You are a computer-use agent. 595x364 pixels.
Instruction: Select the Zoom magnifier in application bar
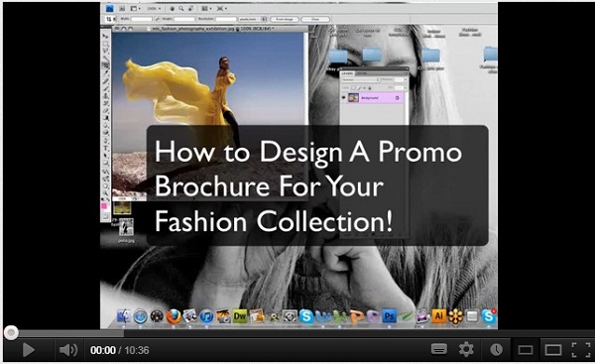coord(181,8)
